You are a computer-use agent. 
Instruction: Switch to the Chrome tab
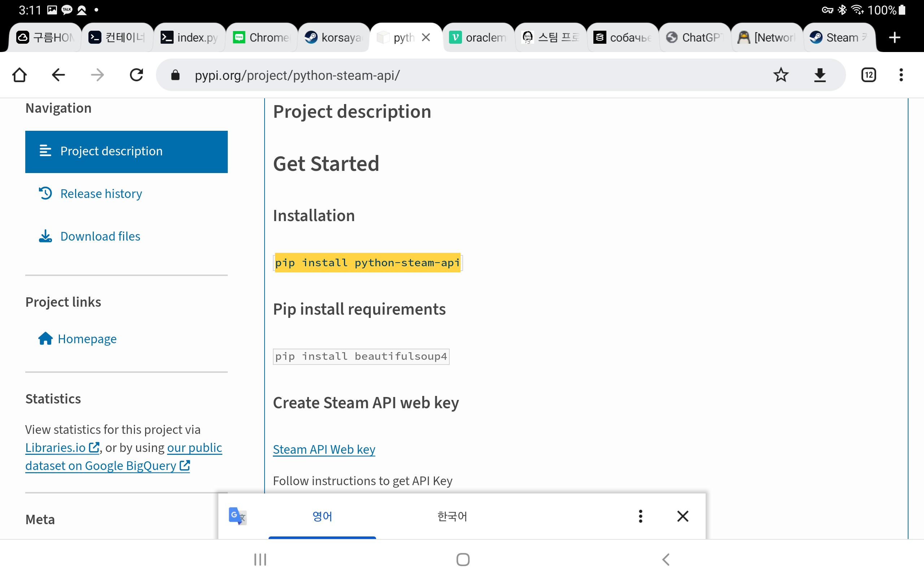tap(262, 38)
